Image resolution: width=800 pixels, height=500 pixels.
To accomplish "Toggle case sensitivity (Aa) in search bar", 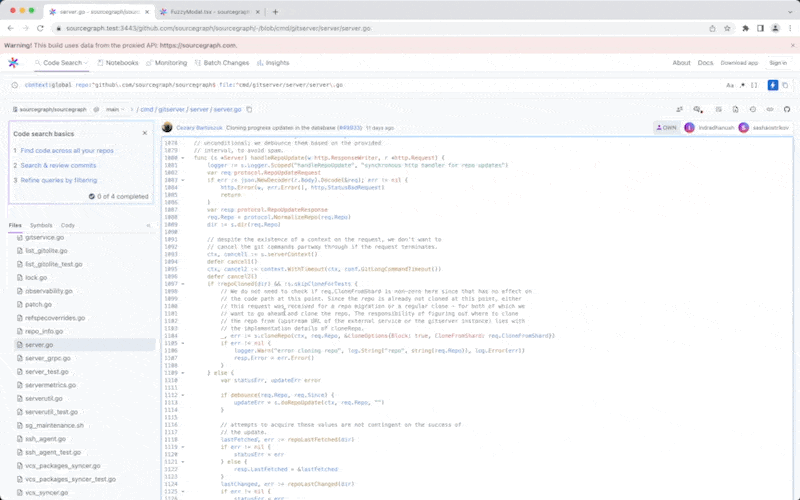I will pyautogui.click(x=730, y=85).
